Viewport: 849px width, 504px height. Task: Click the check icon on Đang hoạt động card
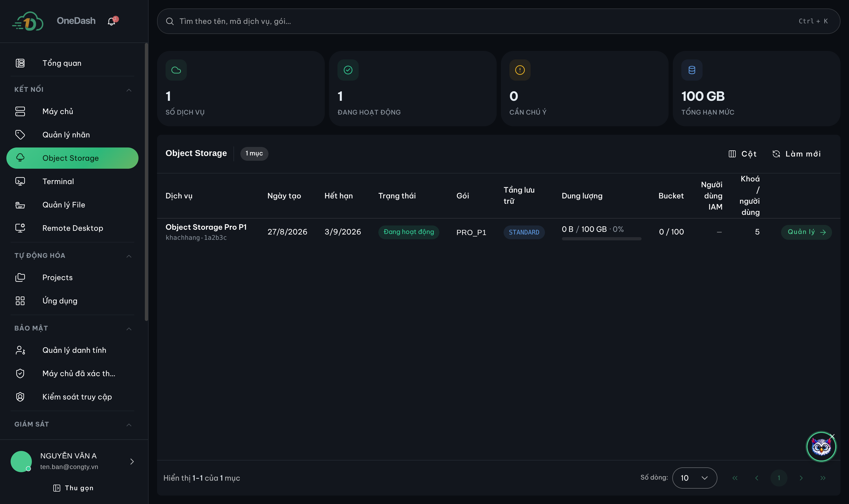[348, 70]
